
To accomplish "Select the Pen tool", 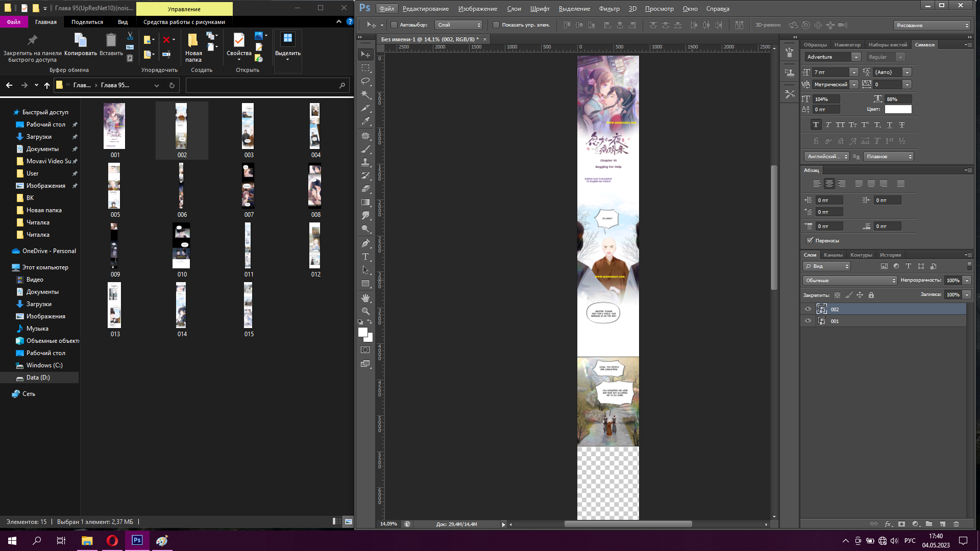I will pyautogui.click(x=365, y=243).
